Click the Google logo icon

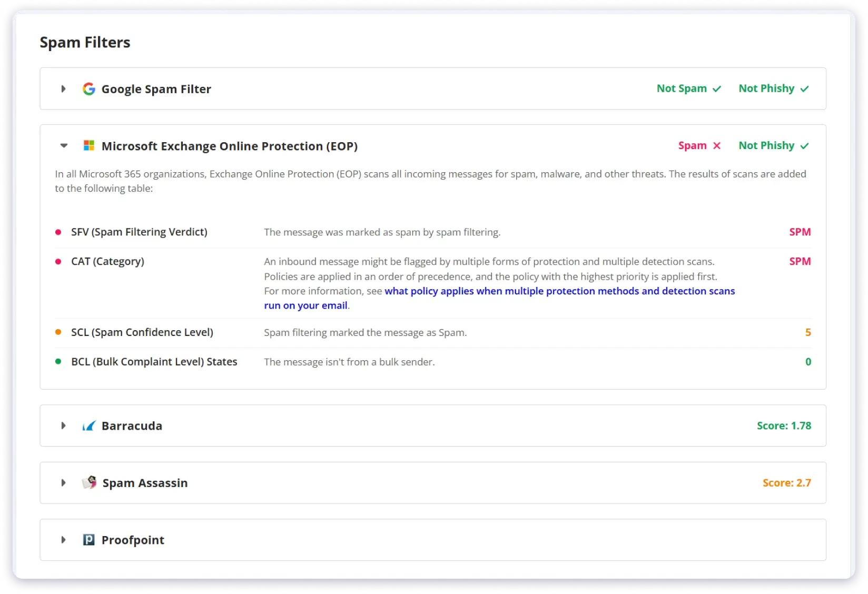pyautogui.click(x=88, y=89)
